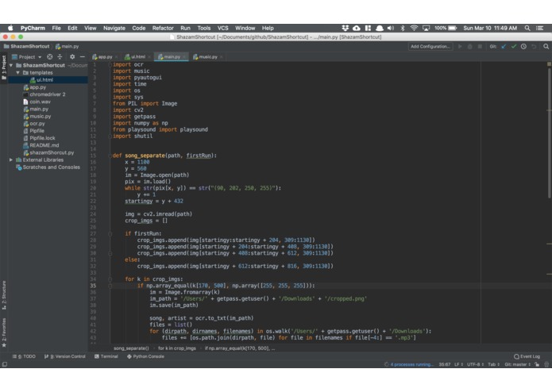Open the Navigate menu

tap(114, 28)
